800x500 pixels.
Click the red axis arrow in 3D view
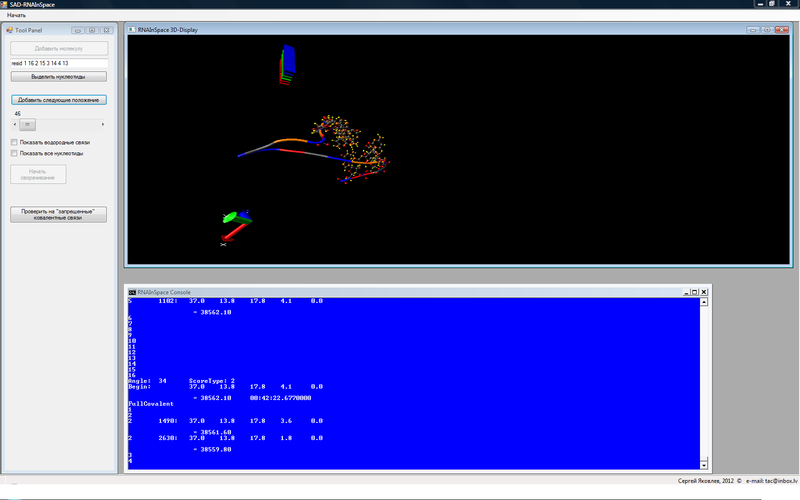(233, 233)
